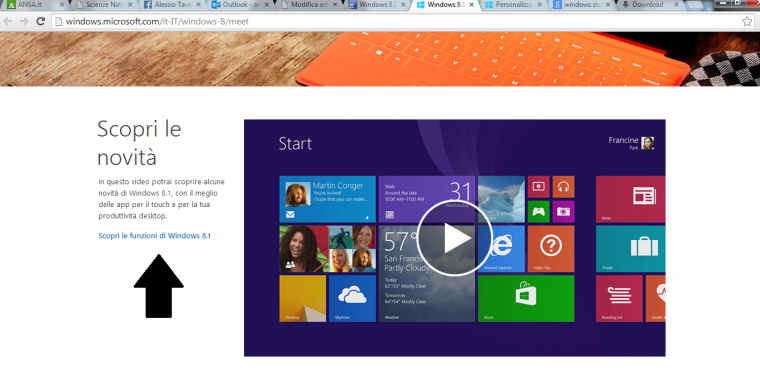Close the active Windows 8.1 tab

point(471,5)
